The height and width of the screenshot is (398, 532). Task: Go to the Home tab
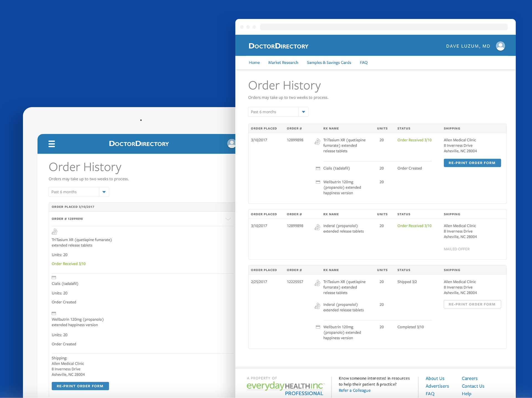[254, 63]
